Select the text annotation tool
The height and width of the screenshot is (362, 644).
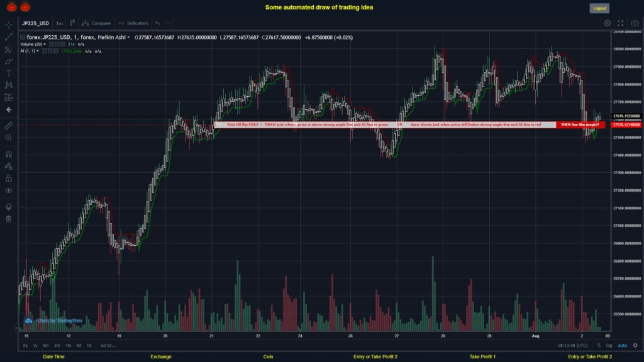(9, 73)
